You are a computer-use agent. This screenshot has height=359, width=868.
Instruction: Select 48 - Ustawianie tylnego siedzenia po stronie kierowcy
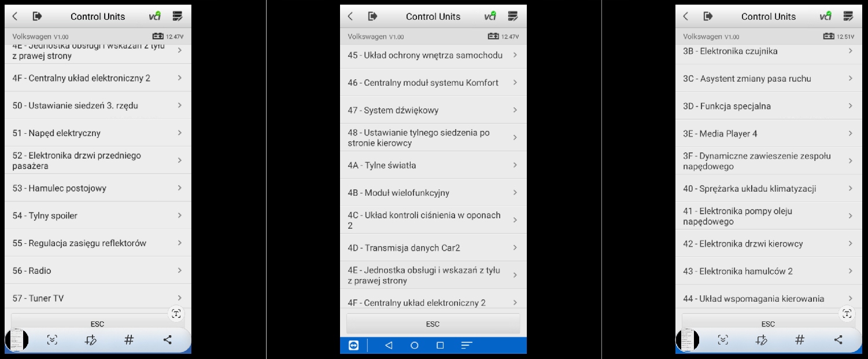pyautogui.click(x=433, y=137)
